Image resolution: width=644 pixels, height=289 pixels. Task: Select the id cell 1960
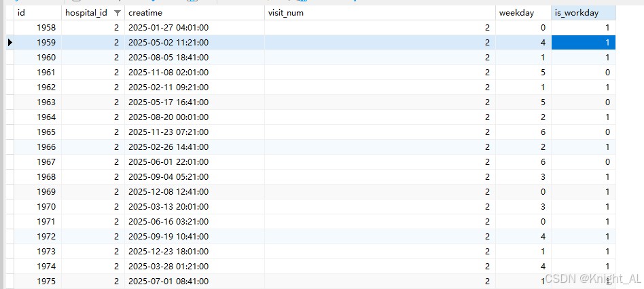(x=38, y=58)
